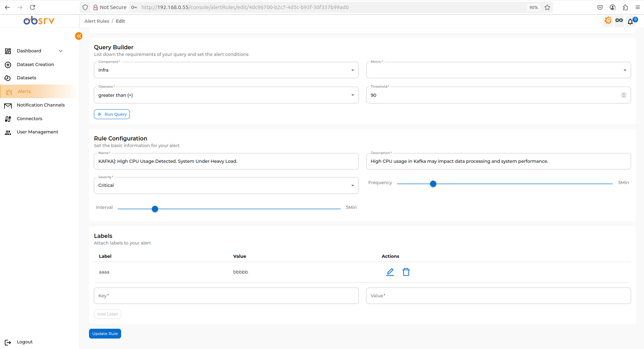
Task: Click the Not Secure site info indicator
Action: click(110, 7)
